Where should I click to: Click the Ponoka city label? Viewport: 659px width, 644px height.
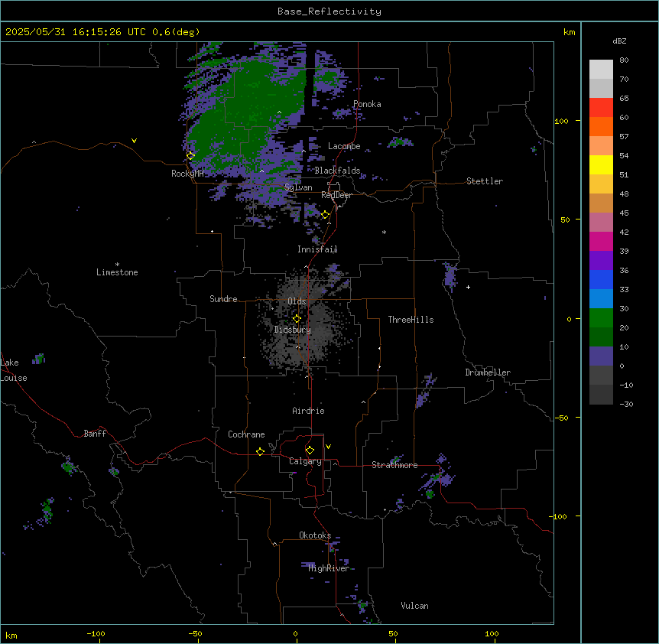pos(367,104)
